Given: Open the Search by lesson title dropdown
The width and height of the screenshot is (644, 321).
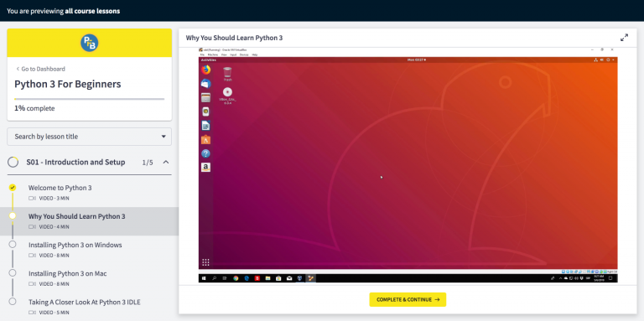Looking at the screenshot, I should point(89,137).
